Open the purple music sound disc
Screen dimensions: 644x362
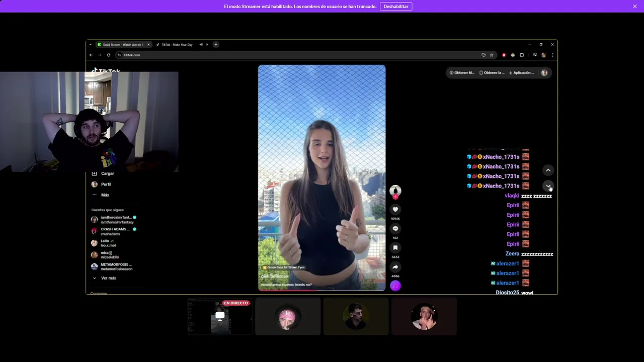(395, 286)
